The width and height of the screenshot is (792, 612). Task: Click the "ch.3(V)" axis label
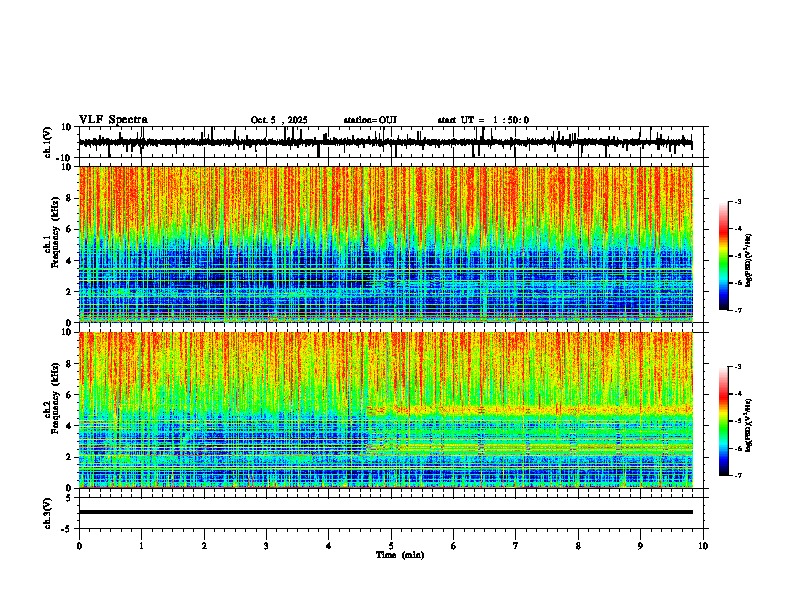(x=47, y=513)
